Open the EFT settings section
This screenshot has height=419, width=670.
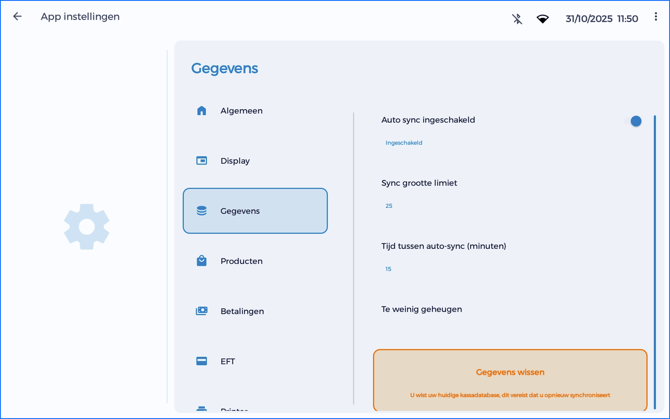(x=255, y=361)
